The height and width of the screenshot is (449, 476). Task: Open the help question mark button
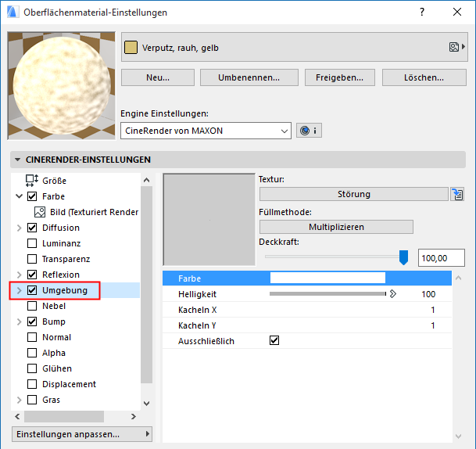(422, 13)
